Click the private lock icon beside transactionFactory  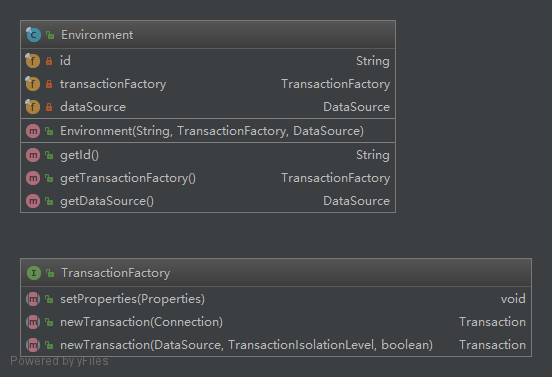pos(49,84)
